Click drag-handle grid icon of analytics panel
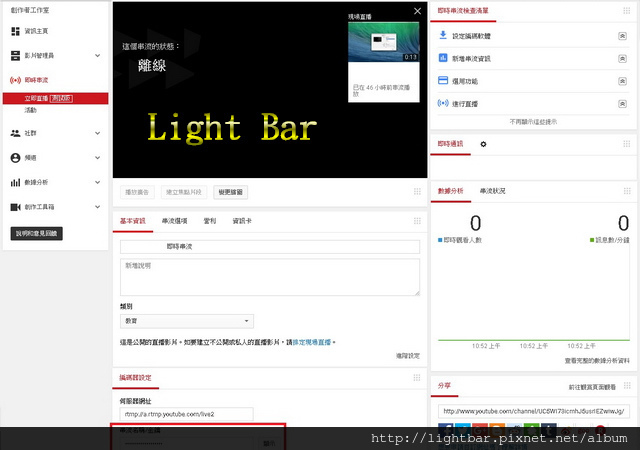640x450 pixels. click(627, 191)
